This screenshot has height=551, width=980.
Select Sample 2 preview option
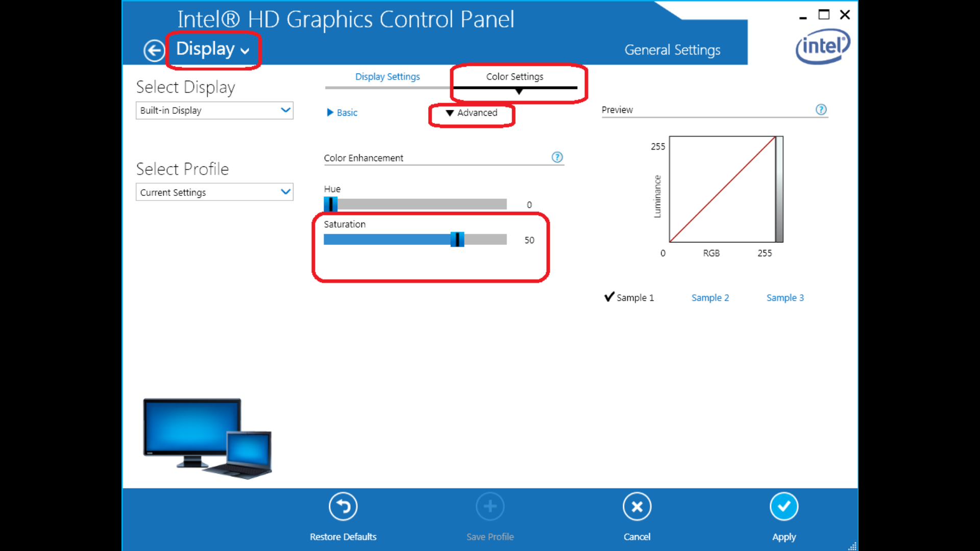point(711,297)
